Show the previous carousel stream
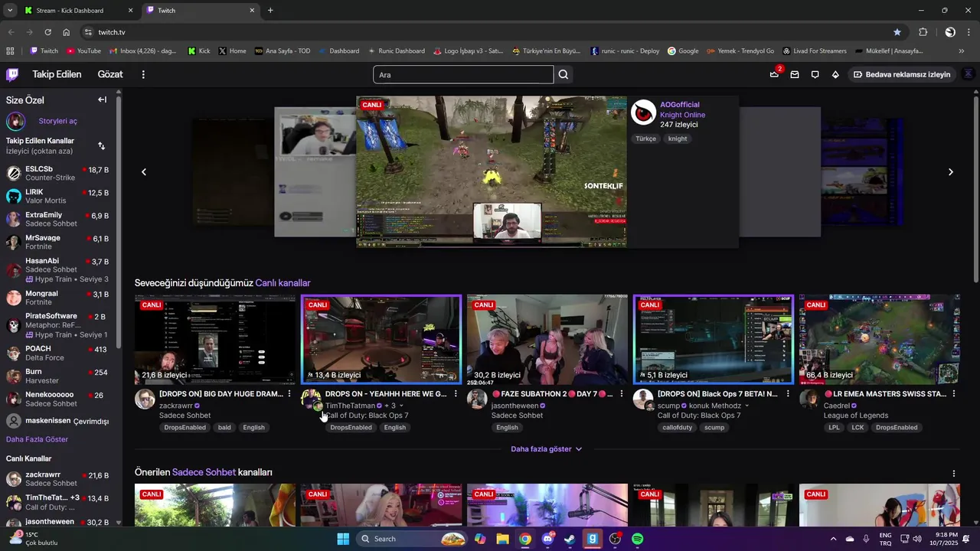The height and width of the screenshot is (551, 980). point(144,172)
